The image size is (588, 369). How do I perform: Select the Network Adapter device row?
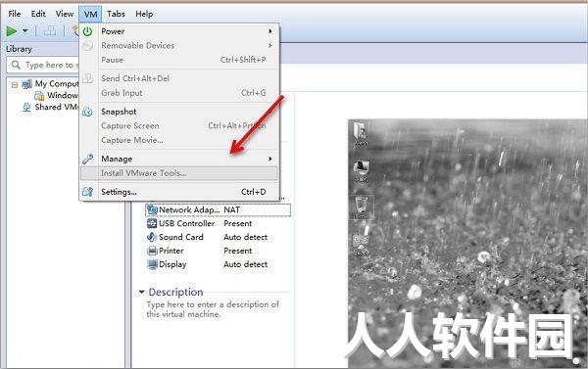218,210
